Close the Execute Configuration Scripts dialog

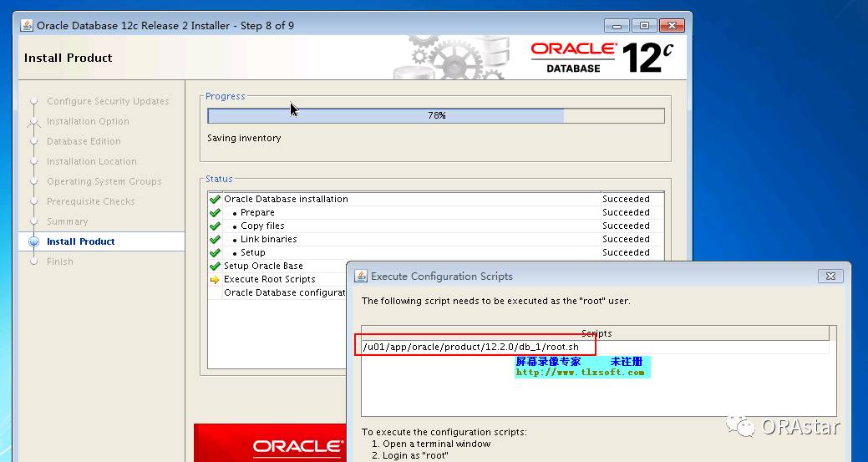(830, 276)
